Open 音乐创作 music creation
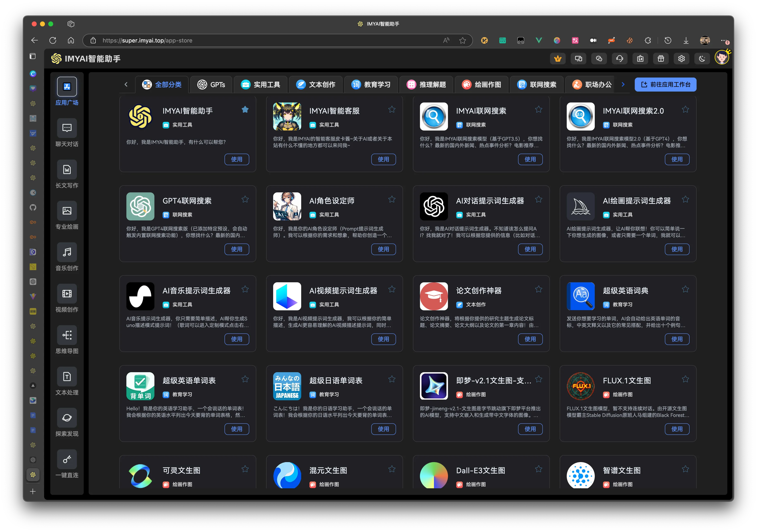The image size is (757, 532). coord(67,257)
